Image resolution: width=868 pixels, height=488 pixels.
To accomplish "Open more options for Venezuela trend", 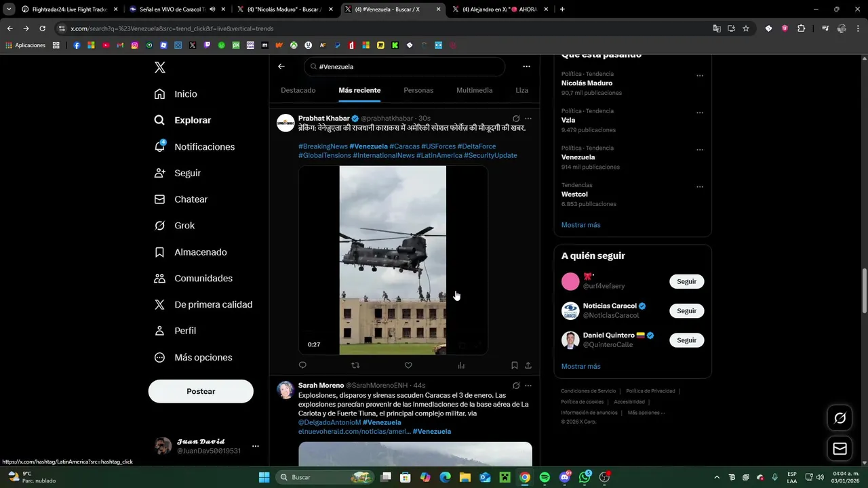I will (700, 150).
